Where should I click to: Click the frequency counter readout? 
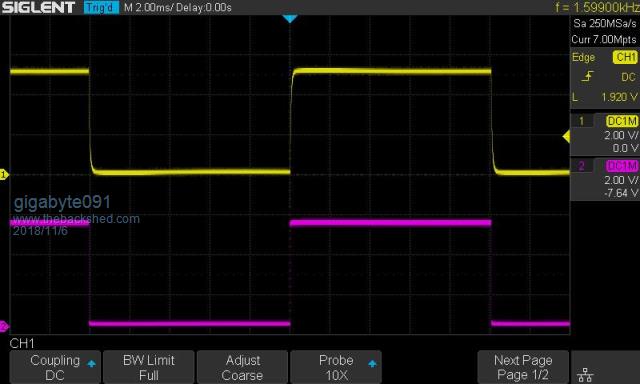coord(597,7)
